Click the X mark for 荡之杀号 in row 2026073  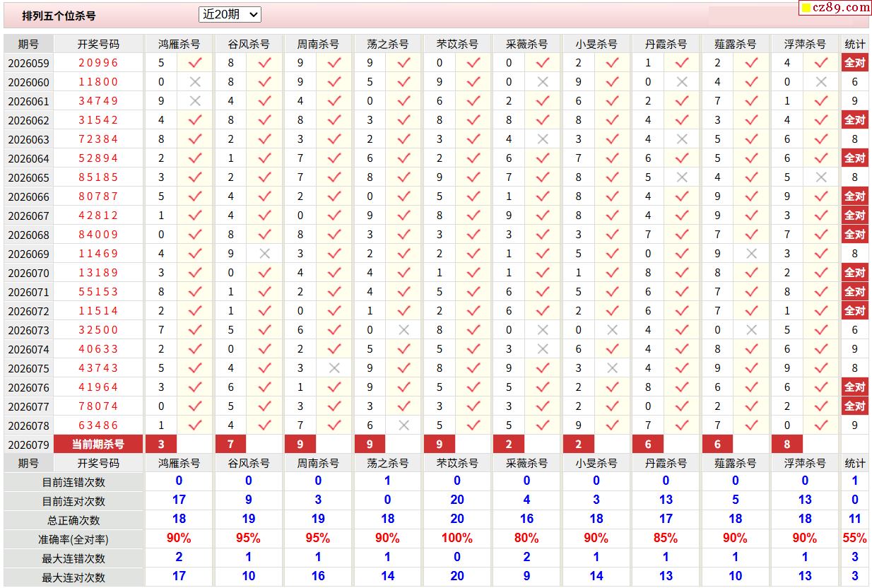pos(404,330)
